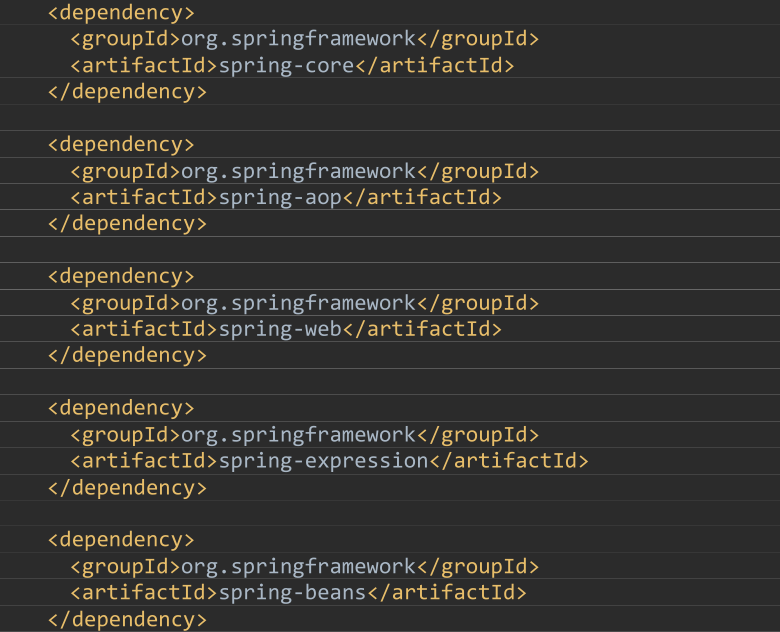Image resolution: width=780 pixels, height=632 pixels.
Task: Select 'org.springframework' groupId value above spring-beans
Action: pos(298,567)
